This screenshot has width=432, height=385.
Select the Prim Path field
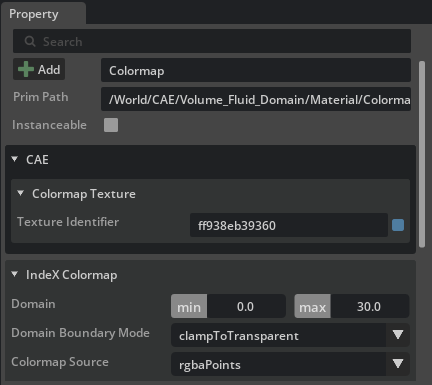(x=256, y=99)
